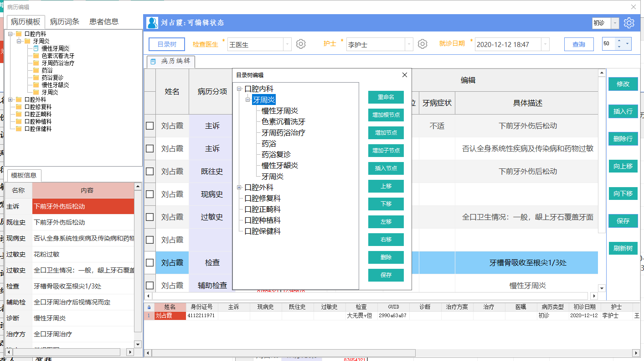Viewport: 644px width, 361px height.
Task: Close the 目录树编辑 dialog
Action: tap(404, 75)
